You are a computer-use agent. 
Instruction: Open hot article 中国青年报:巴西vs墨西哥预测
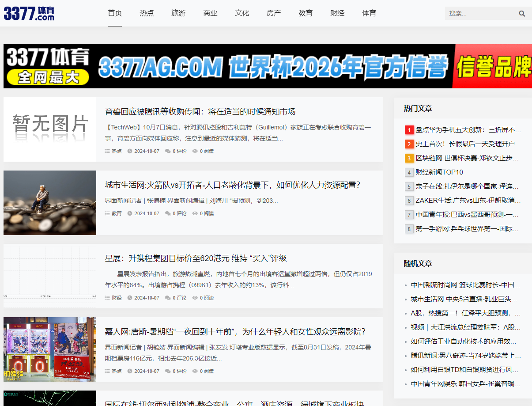(x=467, y=215)
